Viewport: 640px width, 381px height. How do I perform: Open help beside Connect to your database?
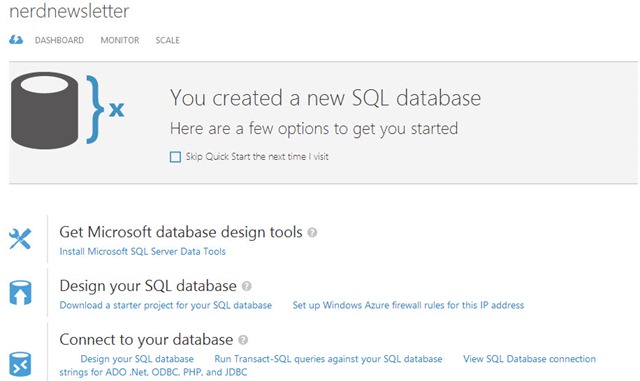(x=243, y=340)
